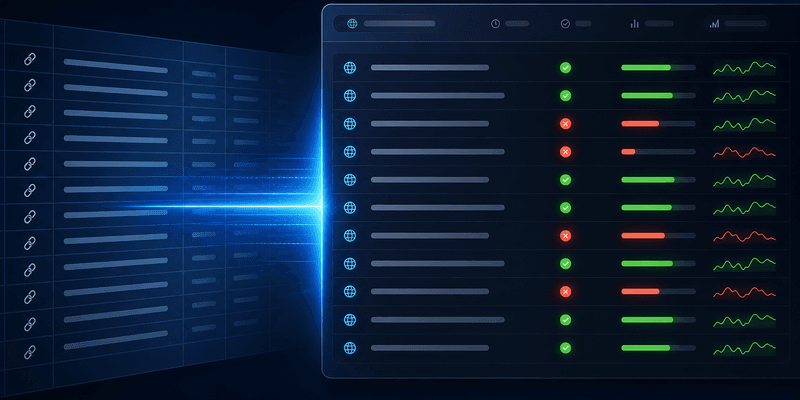Click the red X status beside a green sparkline

coord(565,123)
